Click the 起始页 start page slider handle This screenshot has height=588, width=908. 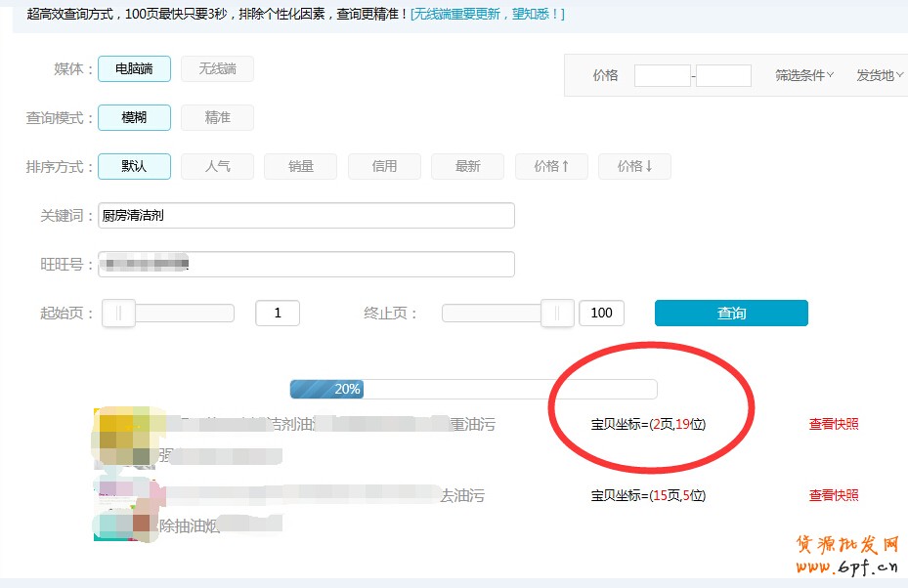(118, 313)
